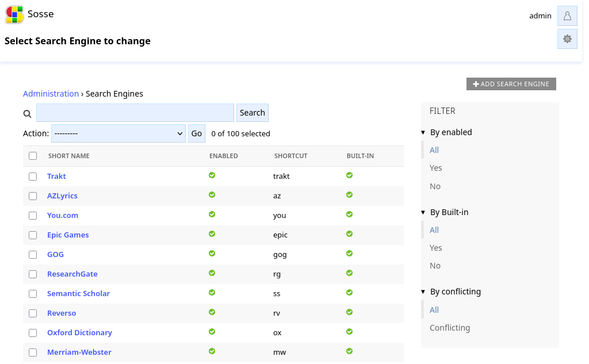589x364 pixels.
Task: Click the Sosse logo icon
Action: tap(14, 14)
